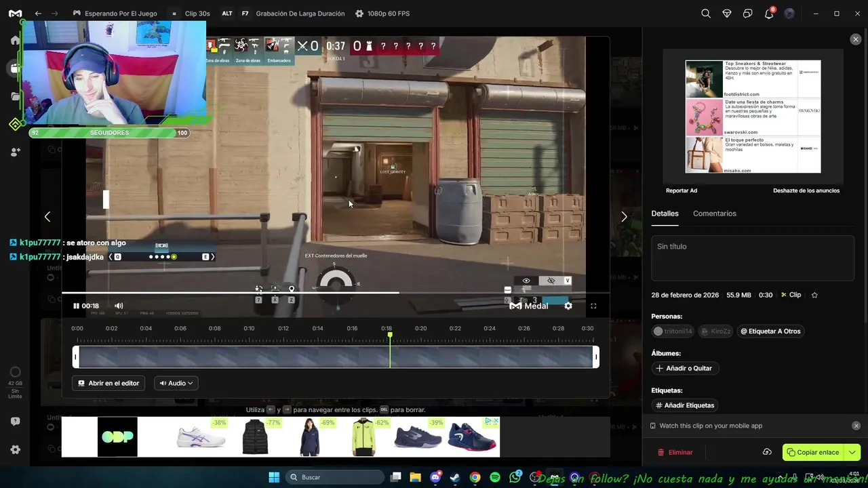Pause the clip playback
868x488 pixels.
[x=76, y=306]
